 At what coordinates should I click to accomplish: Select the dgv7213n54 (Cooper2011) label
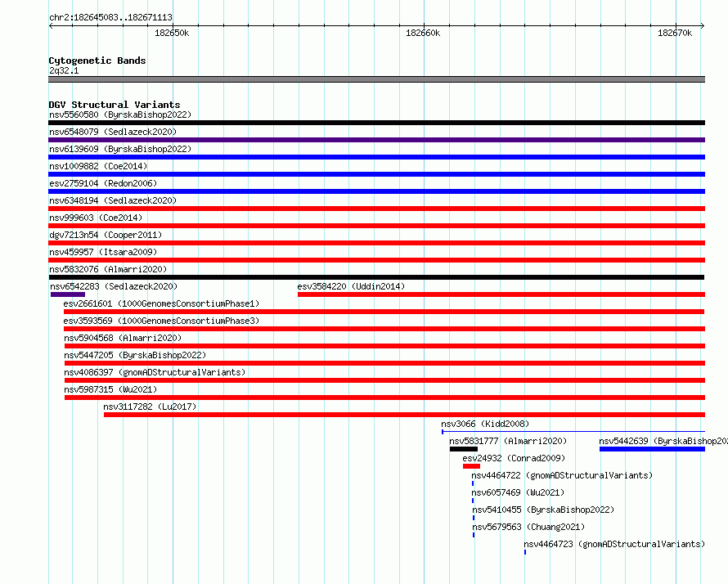pyautogui.click(x=106, y=235)
